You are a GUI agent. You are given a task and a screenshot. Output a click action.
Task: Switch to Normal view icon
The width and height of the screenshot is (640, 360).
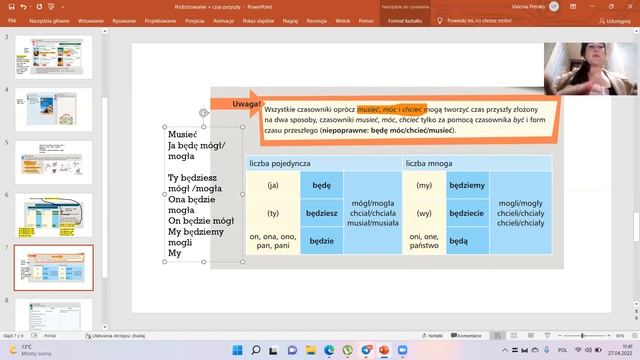coord(497,336)
